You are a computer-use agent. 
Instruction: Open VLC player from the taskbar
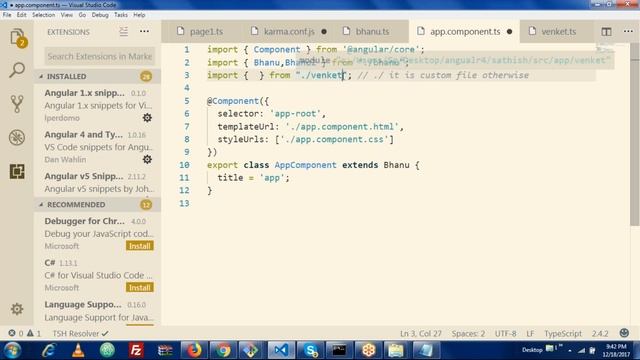[78, 350]
